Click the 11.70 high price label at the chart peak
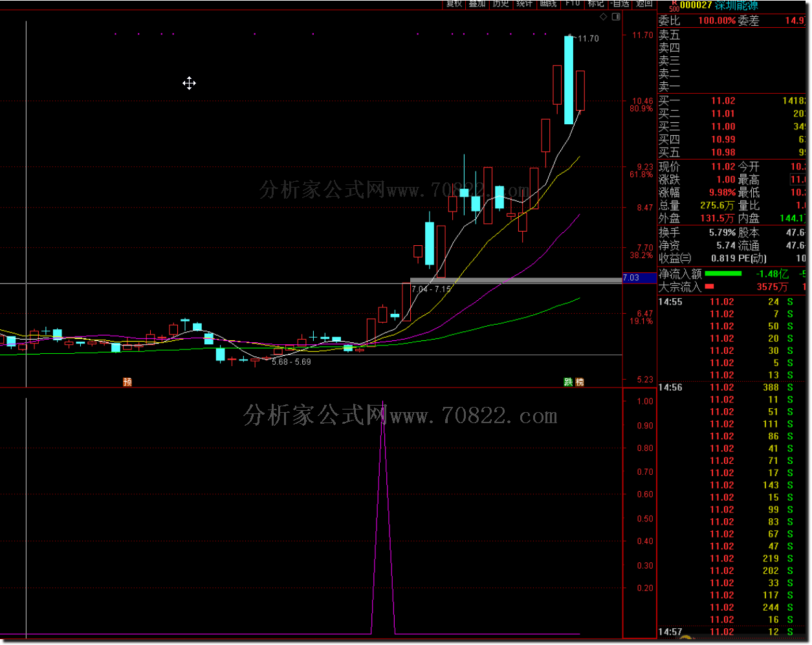The width and height of the screenshot is (812, 645). tap(588, 39)
